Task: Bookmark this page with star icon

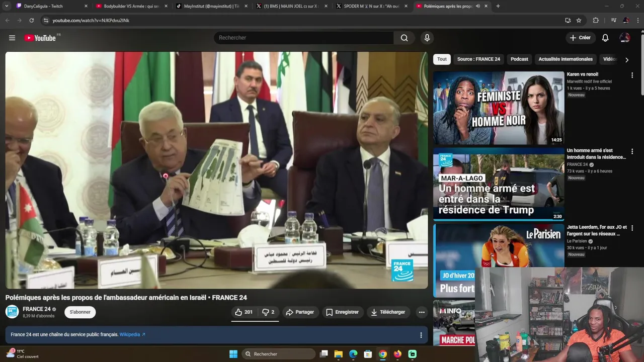Action: pos(579,20)
